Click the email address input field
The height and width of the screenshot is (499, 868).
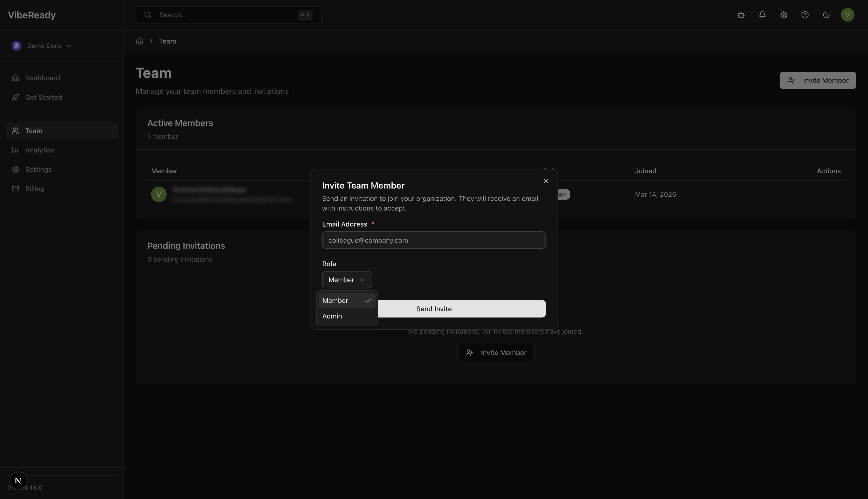pos(434,240)
